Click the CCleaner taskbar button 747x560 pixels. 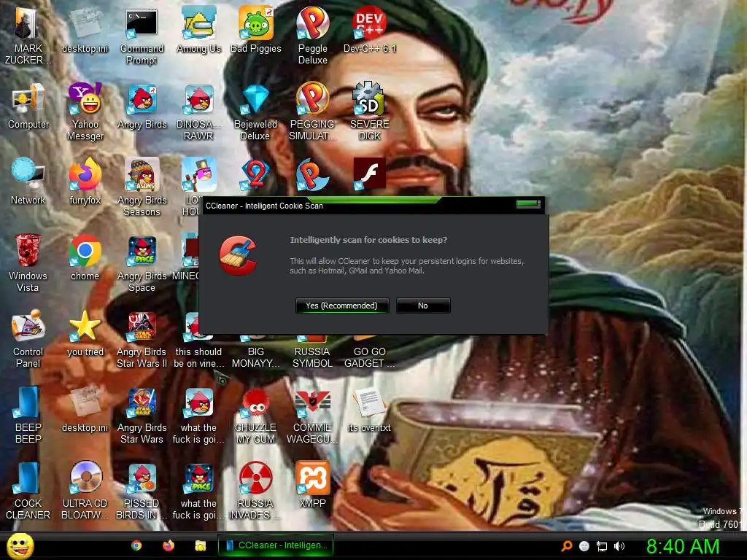pos(275,545)
